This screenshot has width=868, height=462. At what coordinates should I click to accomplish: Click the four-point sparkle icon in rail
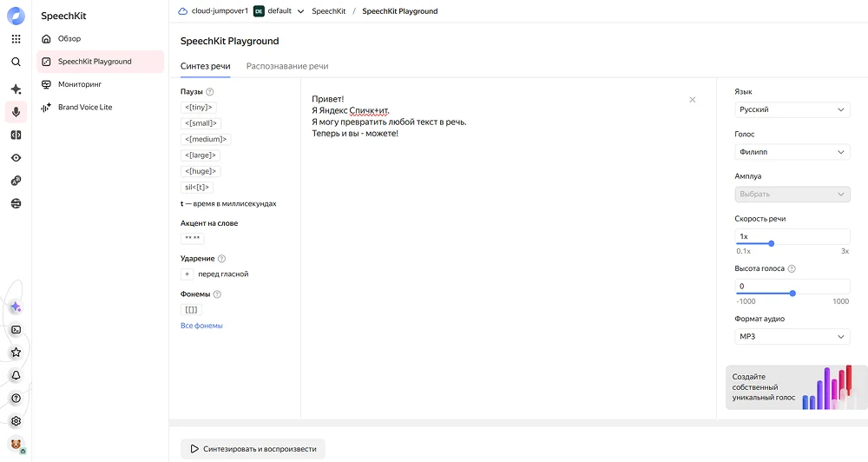[16, 89]
